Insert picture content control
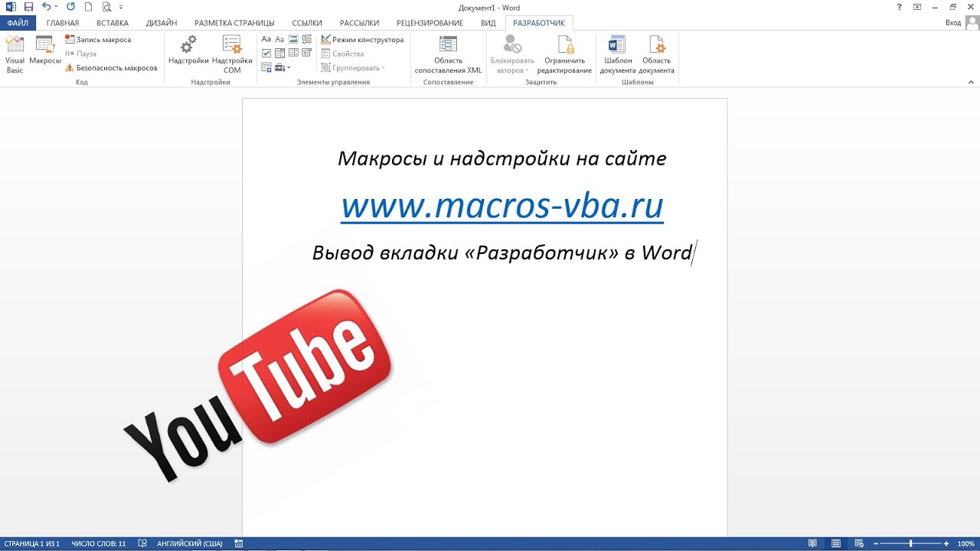 [x=293, y=39]
